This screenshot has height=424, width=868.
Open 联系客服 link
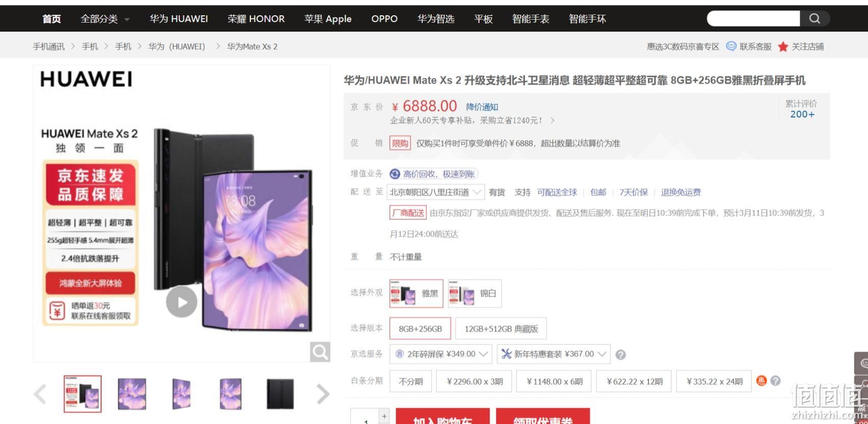pos(755,46)
